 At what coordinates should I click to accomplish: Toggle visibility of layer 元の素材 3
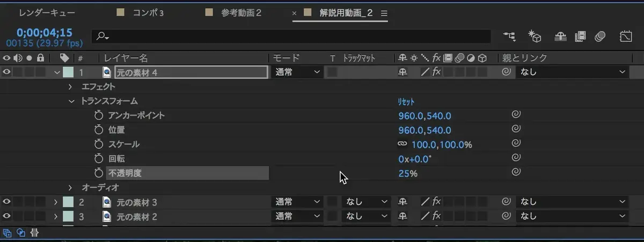pos(7,202)
